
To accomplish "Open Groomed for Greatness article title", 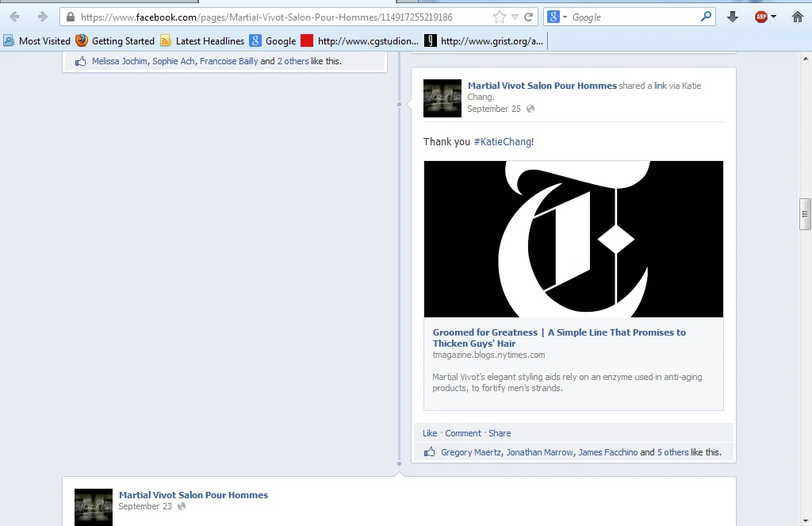I will 559,338.
